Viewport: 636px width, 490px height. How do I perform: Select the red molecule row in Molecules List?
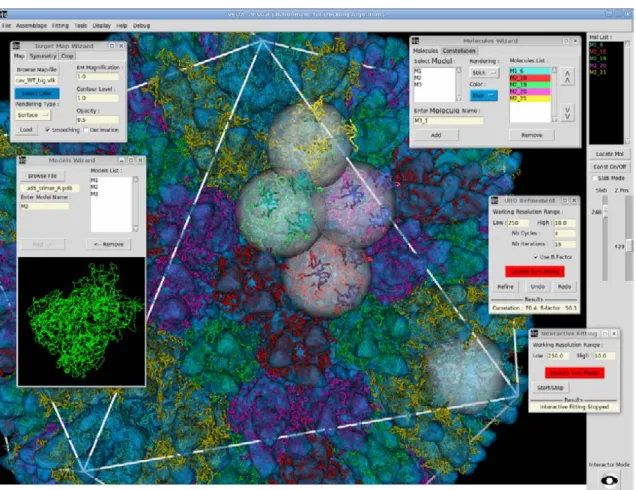tap(530, 78)
